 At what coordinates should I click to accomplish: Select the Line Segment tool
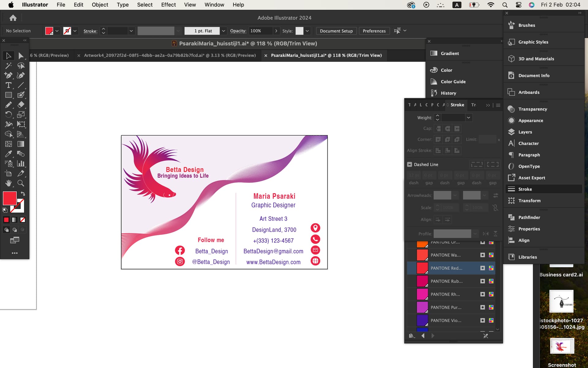[x=21, y=85]
